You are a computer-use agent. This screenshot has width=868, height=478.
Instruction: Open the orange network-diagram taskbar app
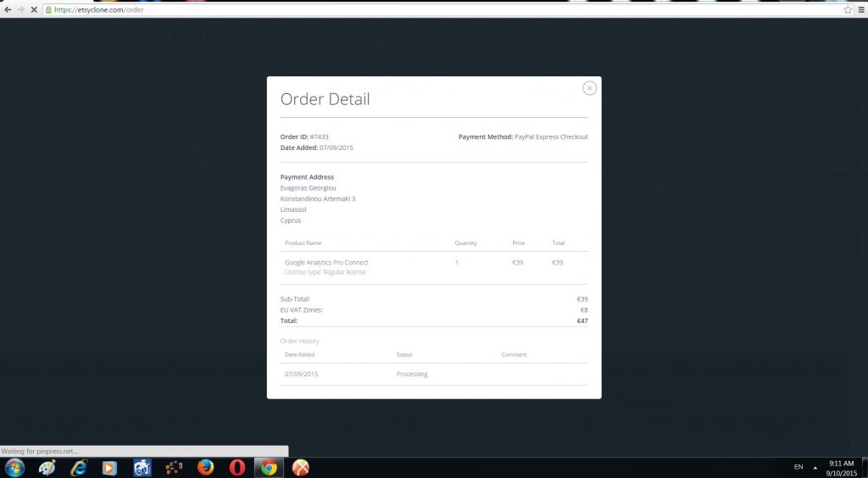coord(174,468)
